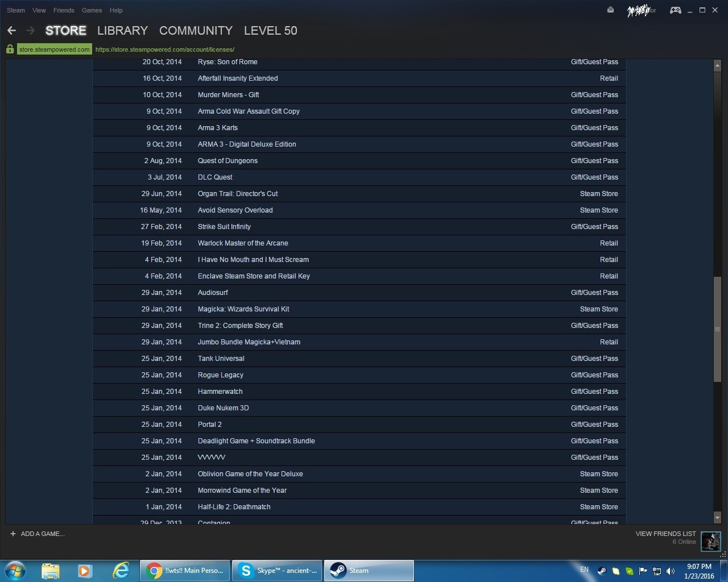
Task: Open the Windows Start orb
Action: point(15,570)
